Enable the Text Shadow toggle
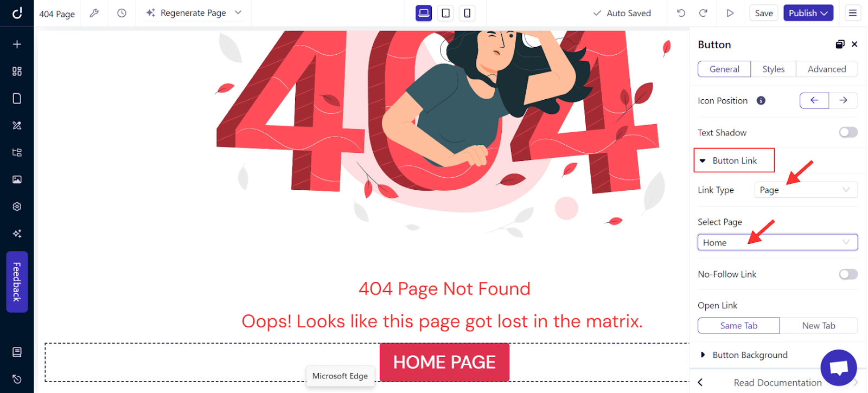The width and height of the screenshot is (868, 393). 848,132
